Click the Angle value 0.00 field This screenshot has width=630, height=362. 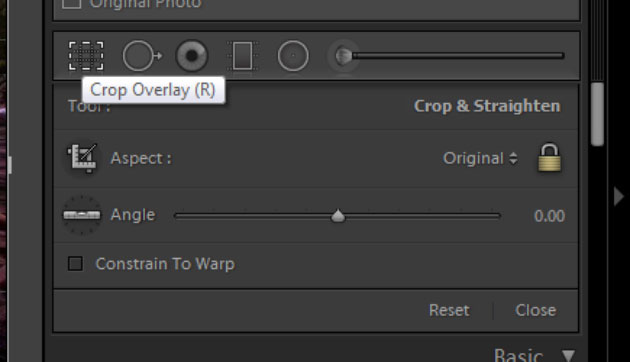[549, 216]
